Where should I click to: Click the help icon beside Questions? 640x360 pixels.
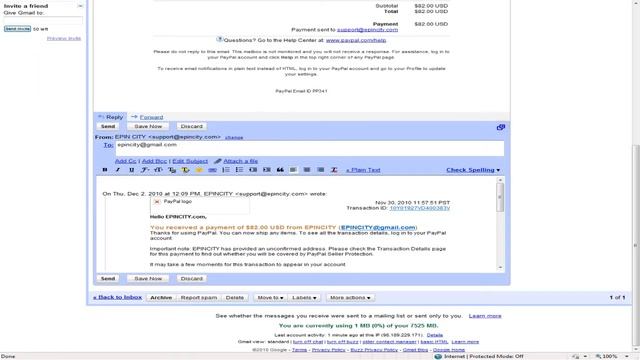tap(219, 40)
